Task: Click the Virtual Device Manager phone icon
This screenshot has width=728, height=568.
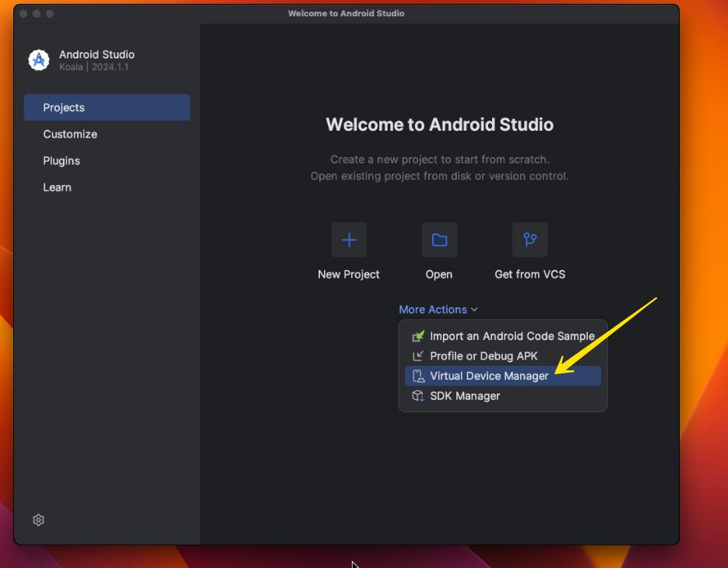Action: 418,376
